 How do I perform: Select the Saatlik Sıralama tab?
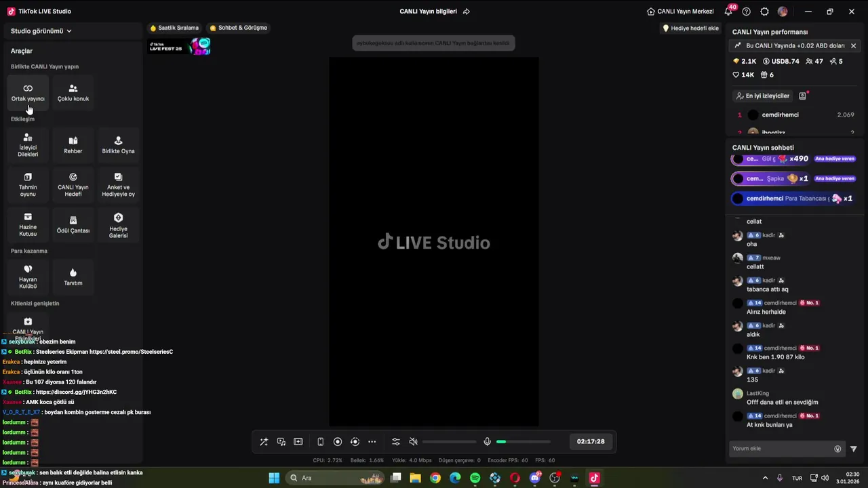[x=174, y=28]
